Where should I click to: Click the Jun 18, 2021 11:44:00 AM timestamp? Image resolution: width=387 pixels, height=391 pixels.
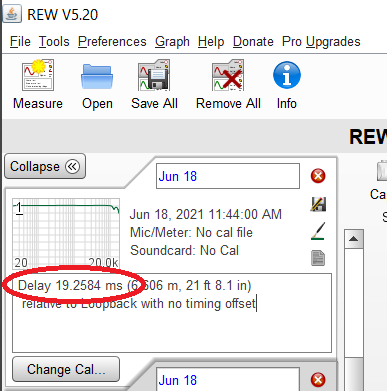[206, 214]
